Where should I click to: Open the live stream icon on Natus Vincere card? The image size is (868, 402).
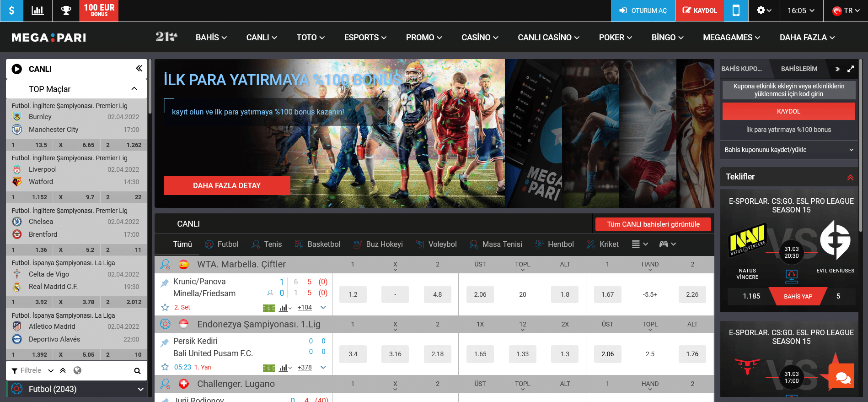coord(792,276)
